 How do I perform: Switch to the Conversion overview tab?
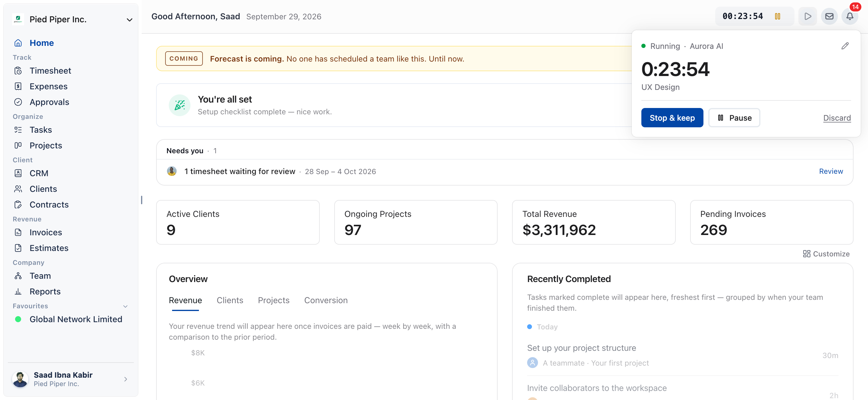pos(325,300)
